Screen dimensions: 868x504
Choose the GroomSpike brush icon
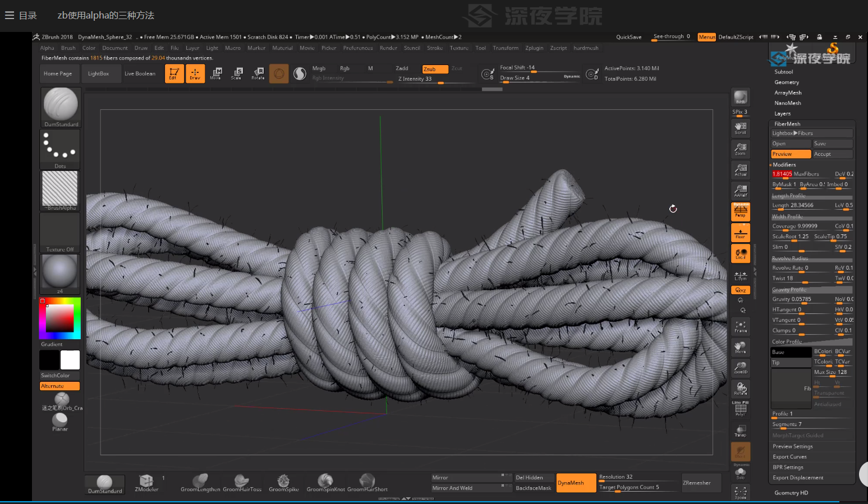click(283, 483)
